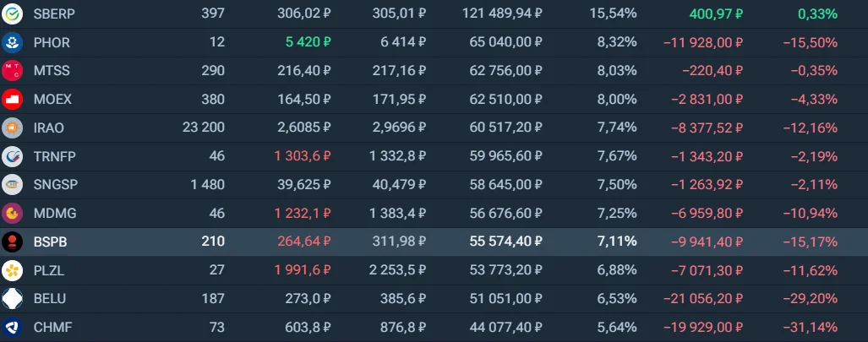Screen dimensions: 868x342
Task: Click PLZL average price 2 253,5 ₽
Action: click(397, 270)
